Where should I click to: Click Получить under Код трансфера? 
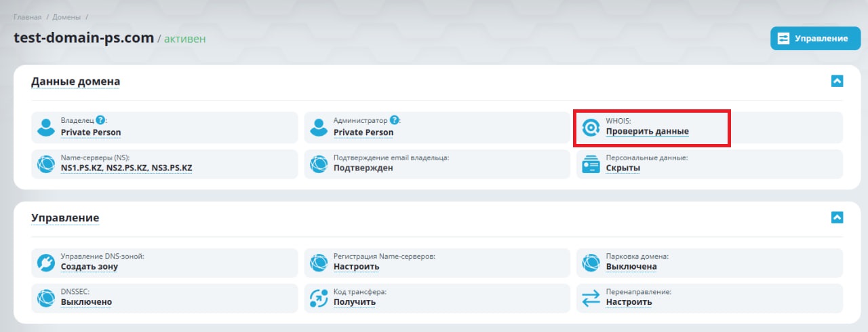pos(355,301)
